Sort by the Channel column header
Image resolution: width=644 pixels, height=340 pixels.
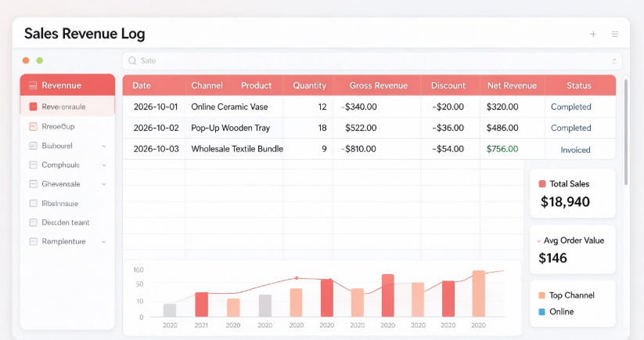pyautogui.click(x=207, y=85)
